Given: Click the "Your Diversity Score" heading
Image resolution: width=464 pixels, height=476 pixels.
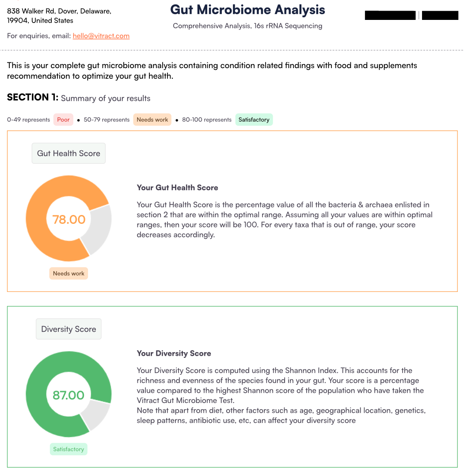Looking at the screenshot, I should coord(174,353).
